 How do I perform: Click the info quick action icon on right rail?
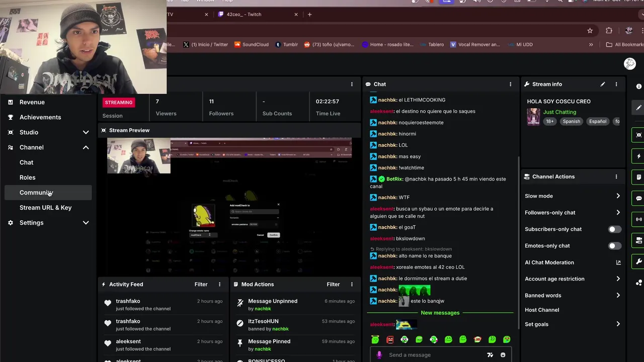[639, 86]
